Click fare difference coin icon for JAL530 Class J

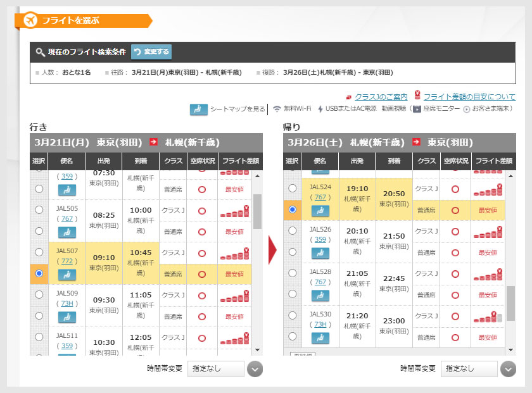[x=488, y=316]
